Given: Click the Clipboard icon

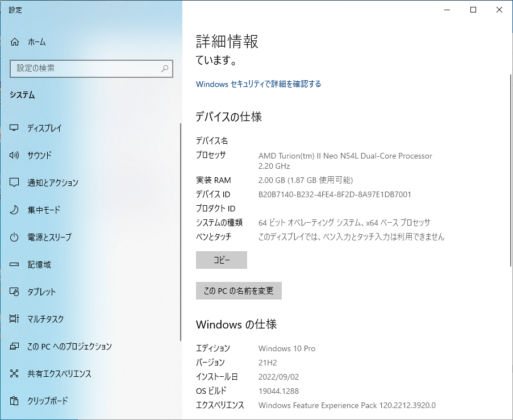Looking at the screenshot, I should [x=14, y=400].
